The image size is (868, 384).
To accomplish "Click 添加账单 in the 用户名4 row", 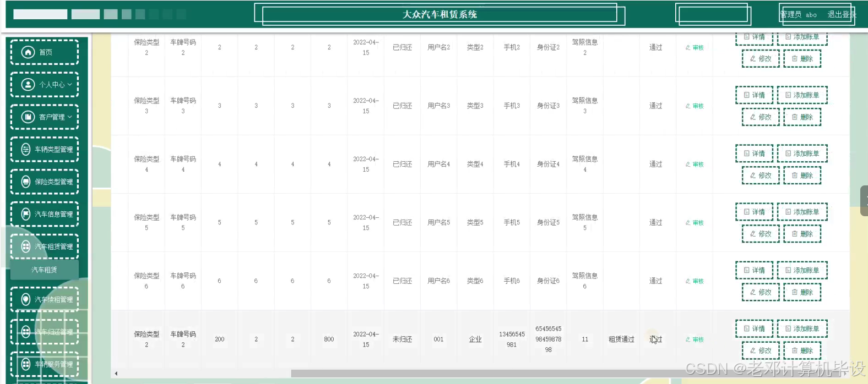I will point(802,153).
